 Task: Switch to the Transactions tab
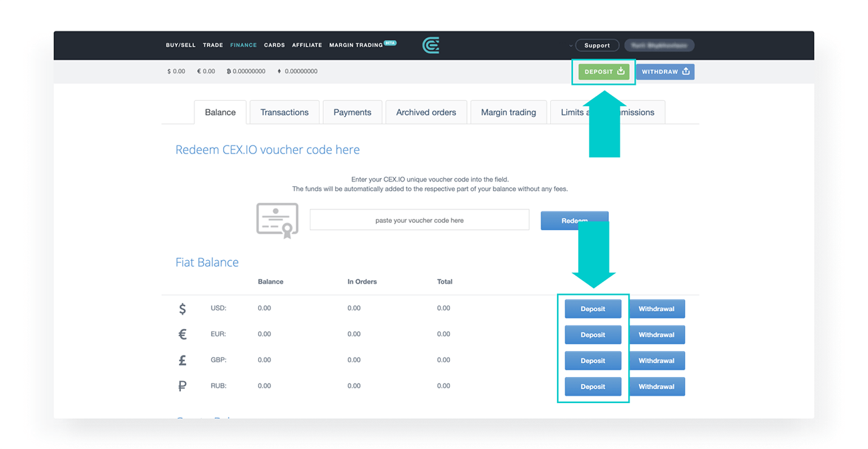pyautogui.click(x=284, y=112)
